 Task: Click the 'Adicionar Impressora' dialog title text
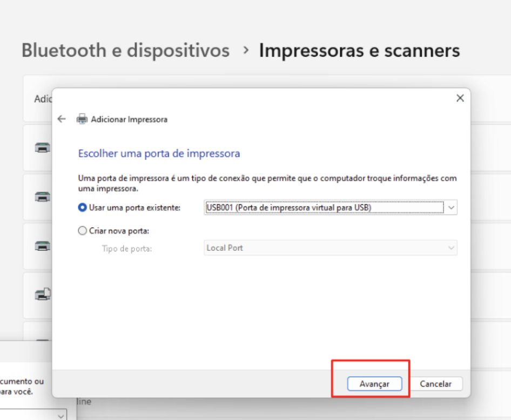(129, 119)
